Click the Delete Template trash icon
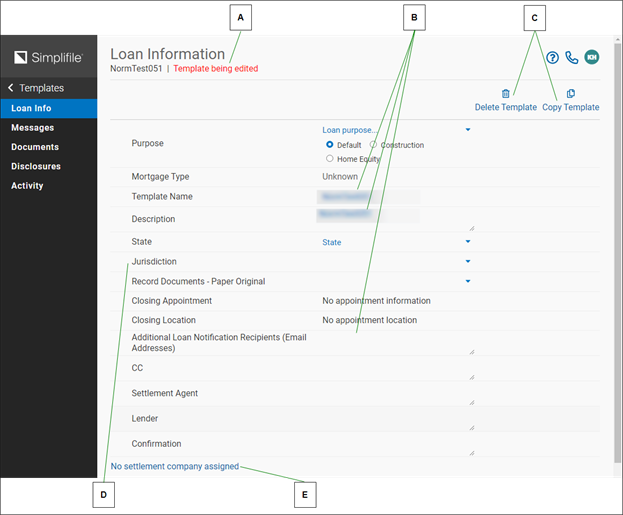 pos(505,94)
